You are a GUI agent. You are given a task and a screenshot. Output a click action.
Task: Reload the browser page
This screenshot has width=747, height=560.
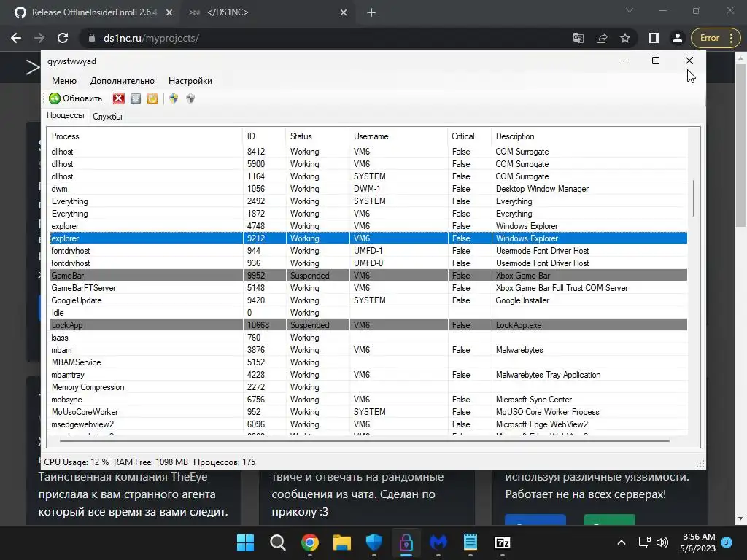click(63, 38)
